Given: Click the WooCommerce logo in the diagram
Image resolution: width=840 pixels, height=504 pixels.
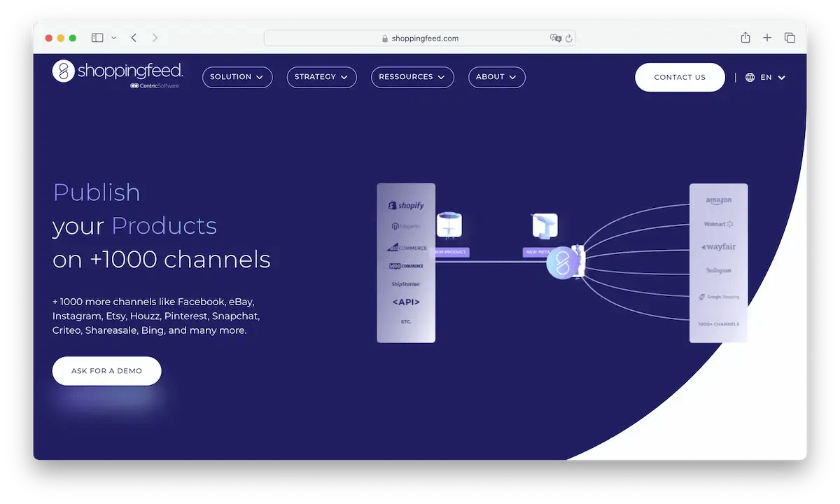Looking at the screenshot, I should click(x=406, y=266).
